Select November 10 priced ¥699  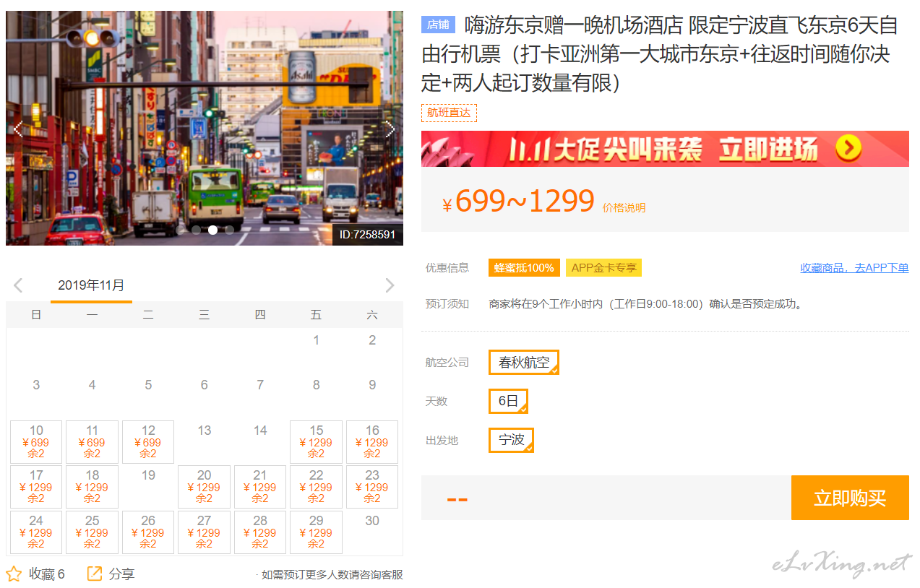point(36,442)
